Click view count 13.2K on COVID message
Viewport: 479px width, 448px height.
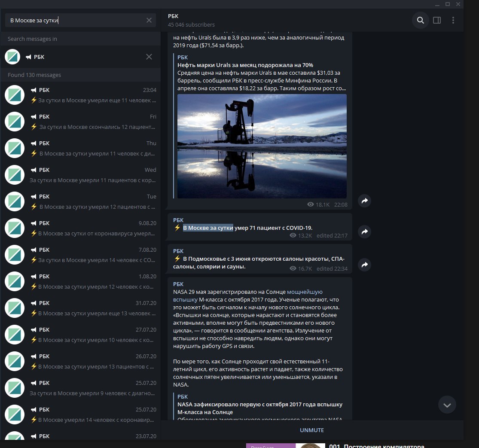[301, 235]
